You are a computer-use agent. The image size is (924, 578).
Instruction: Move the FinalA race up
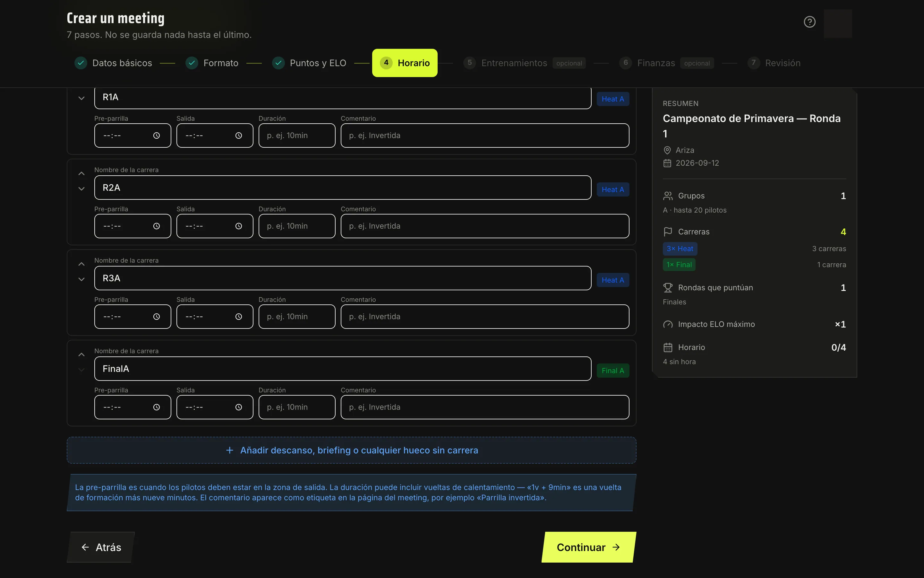tap(81, 355)
